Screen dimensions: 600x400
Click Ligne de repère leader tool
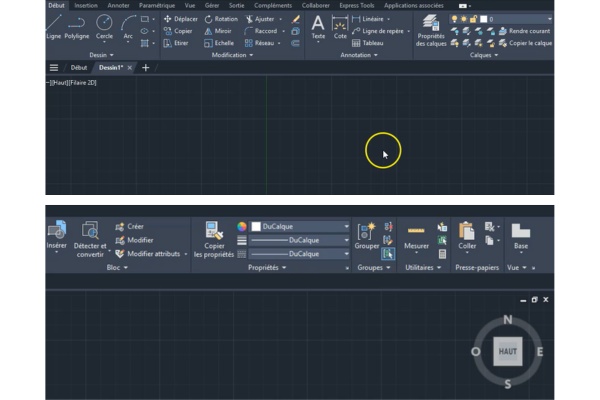pyautogui.click(x=378, y=31)
